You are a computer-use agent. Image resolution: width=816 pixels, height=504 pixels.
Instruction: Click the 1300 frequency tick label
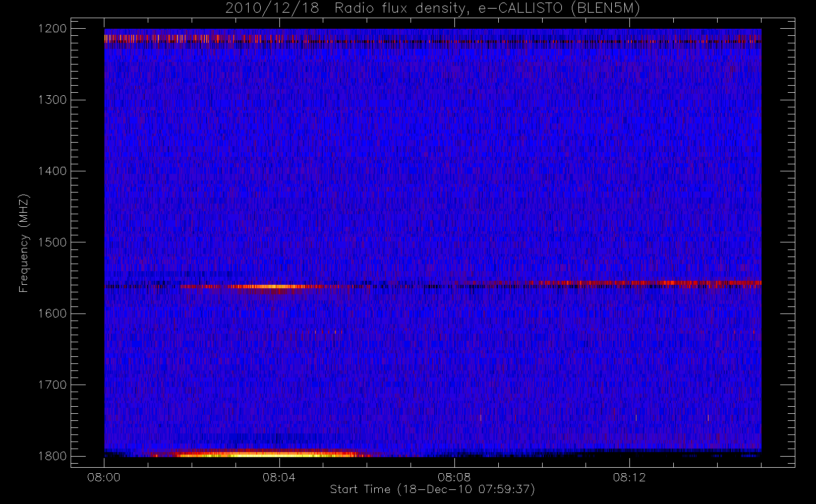52,100
